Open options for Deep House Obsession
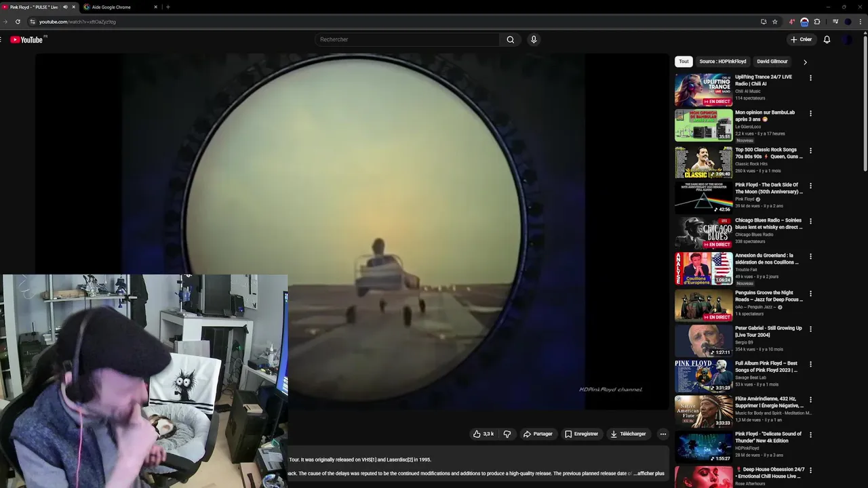Image resolution: width=868 pixels, height=488 pixels. coord(810,470)
